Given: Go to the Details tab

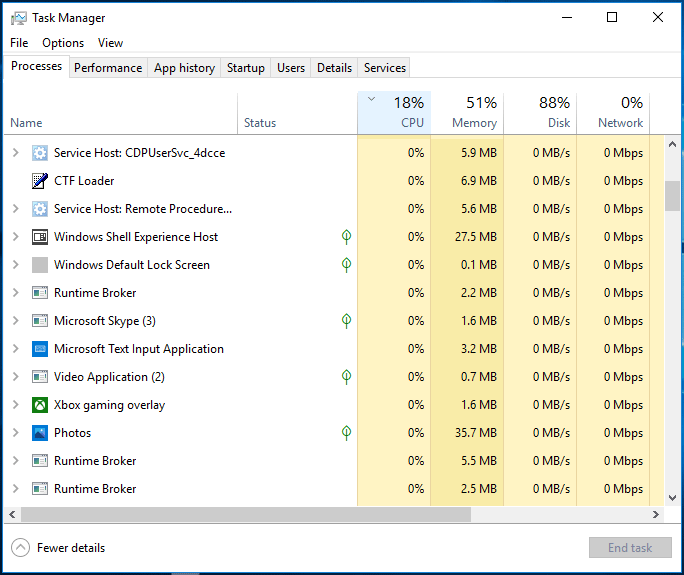Looking at the screenshot, I should pyautogui.click(x=334, y=68).
